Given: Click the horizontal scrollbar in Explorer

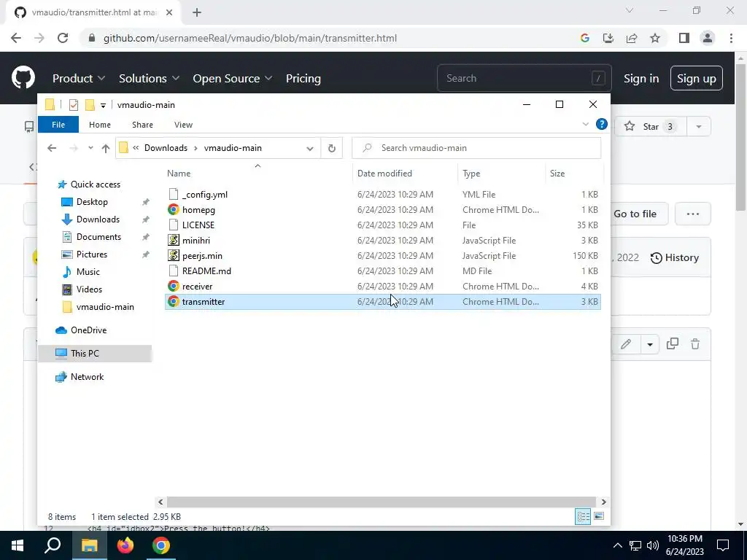Looking at the screenshot, I should (x=382, y=502).
